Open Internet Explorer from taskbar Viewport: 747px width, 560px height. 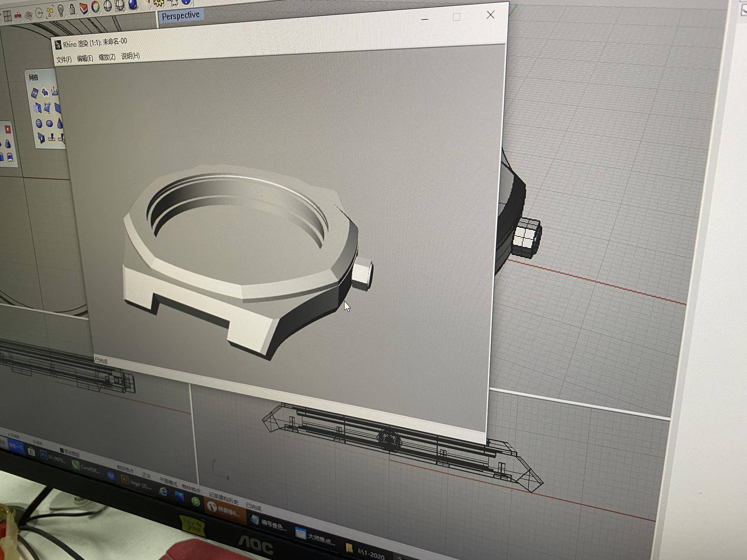(163, 492)
